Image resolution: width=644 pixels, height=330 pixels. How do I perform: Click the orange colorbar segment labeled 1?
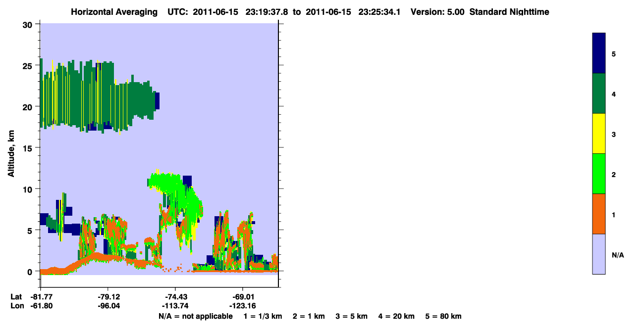pos(599,214)
